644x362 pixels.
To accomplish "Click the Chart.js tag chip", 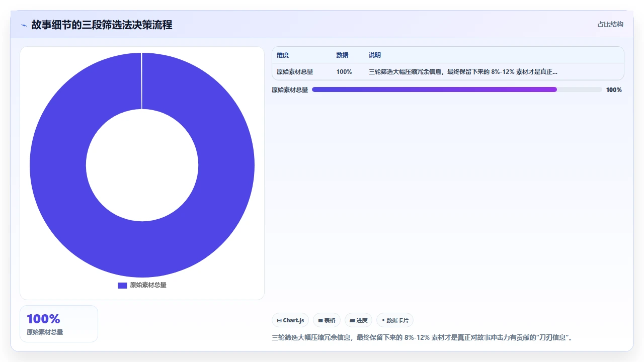I will point(290,320).
